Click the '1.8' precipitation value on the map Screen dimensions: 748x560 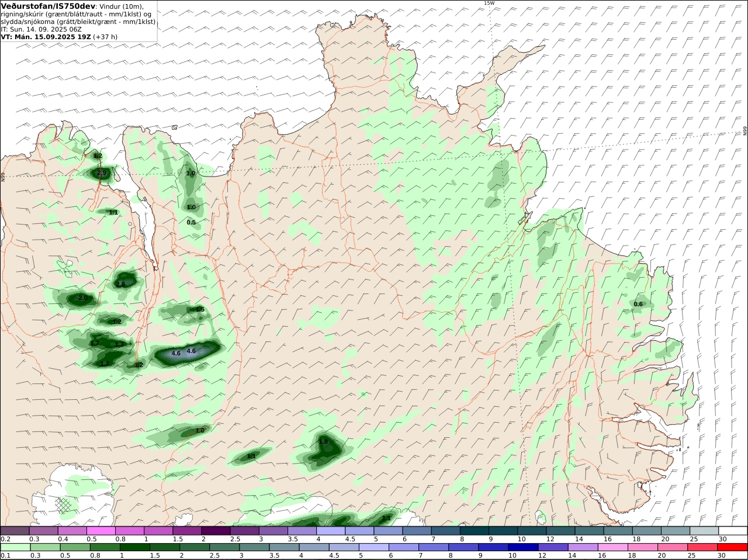[x=323, y=442]
